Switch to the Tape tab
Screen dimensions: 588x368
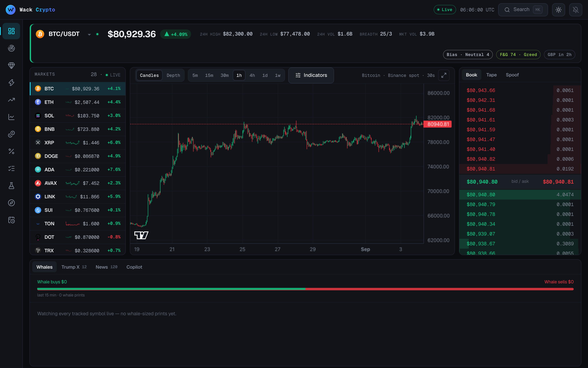click(x=491, y=75)
